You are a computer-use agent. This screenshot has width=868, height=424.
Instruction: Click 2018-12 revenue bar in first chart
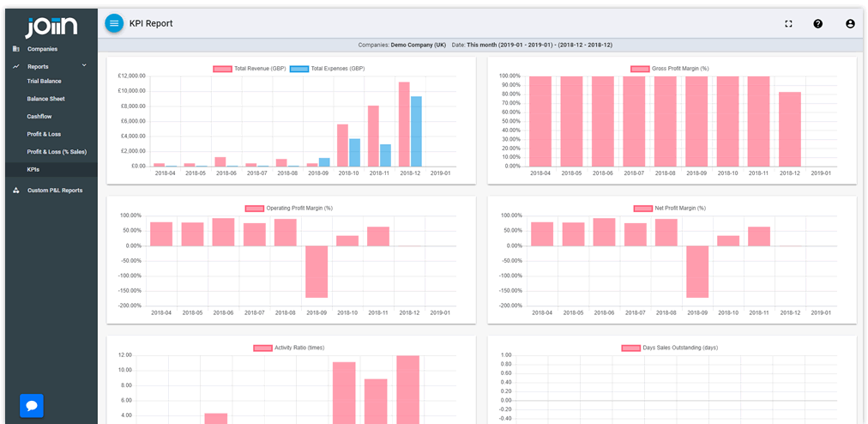point(404,124)
